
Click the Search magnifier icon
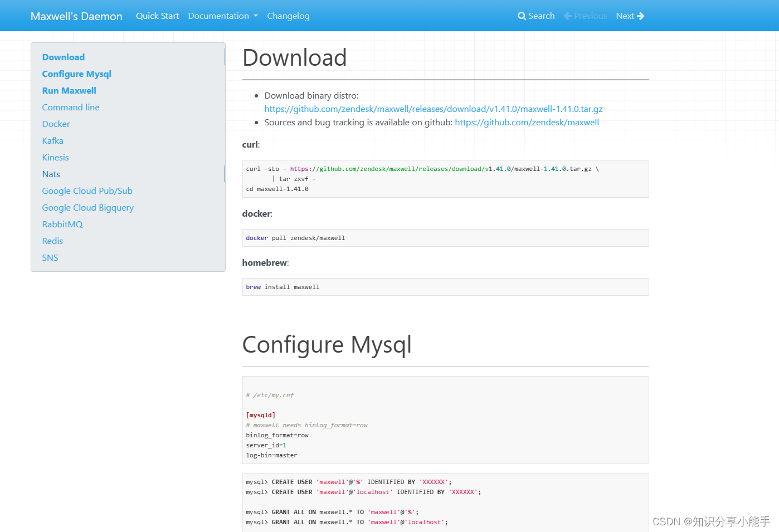[x=522, y=16]
